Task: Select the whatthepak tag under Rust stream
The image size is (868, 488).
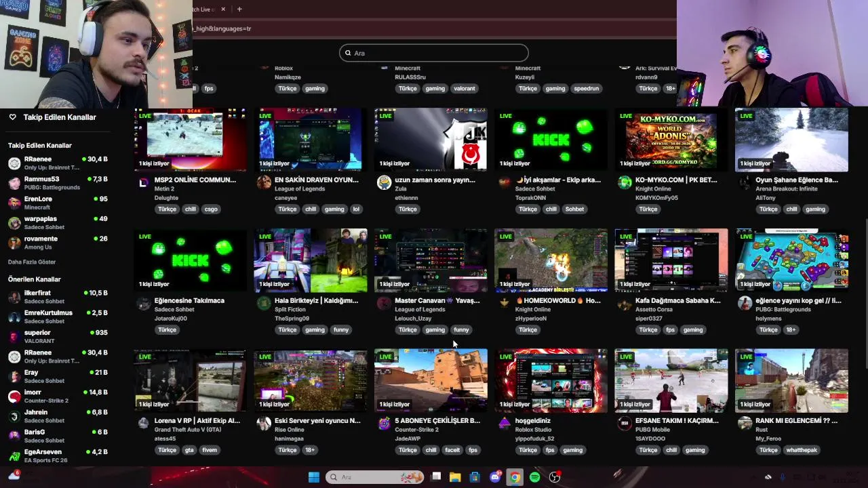Action: point(802,449)
